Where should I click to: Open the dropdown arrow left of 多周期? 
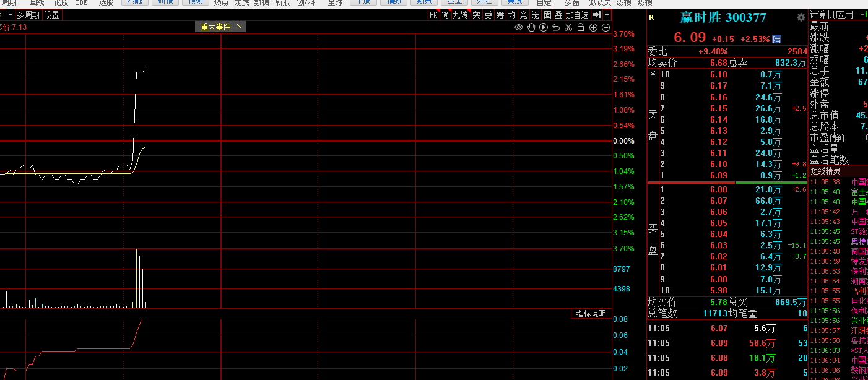pos(11,15)
